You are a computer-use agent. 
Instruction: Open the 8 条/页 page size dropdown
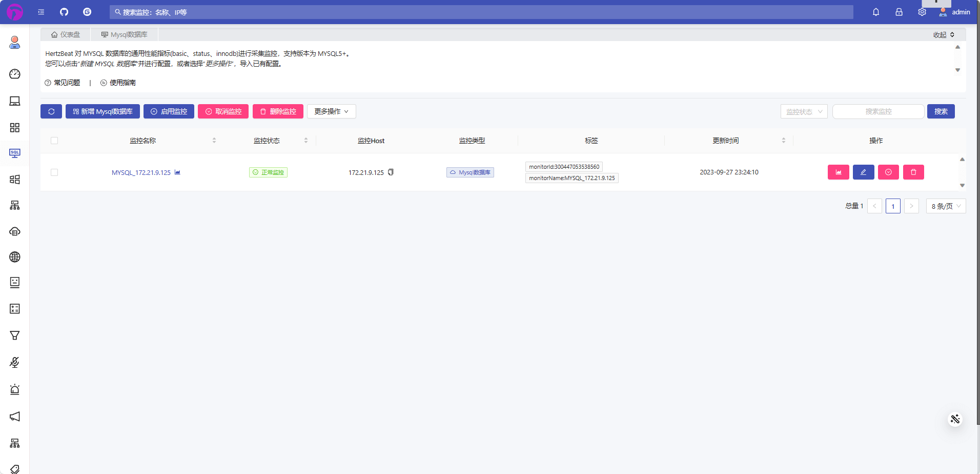(946, 206)
